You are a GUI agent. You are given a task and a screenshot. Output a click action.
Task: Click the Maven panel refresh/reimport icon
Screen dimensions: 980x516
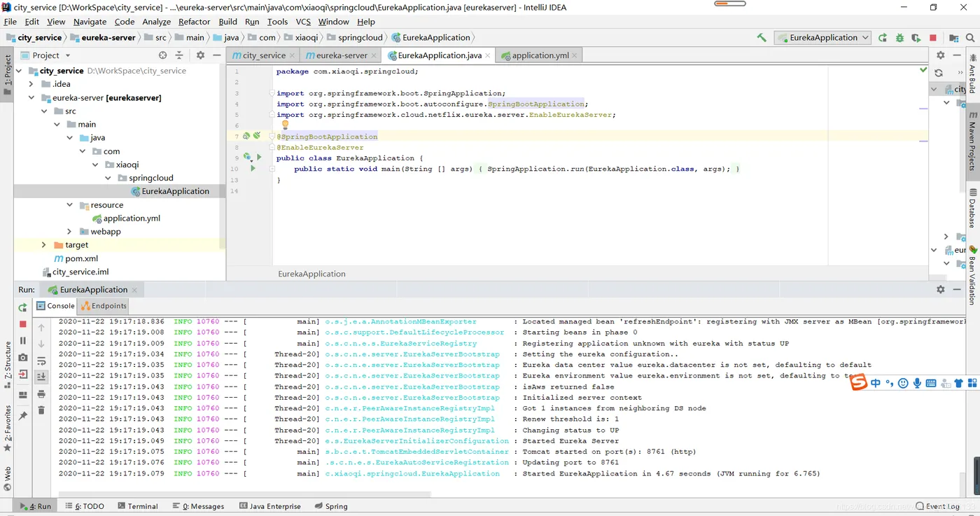[939, 73]
